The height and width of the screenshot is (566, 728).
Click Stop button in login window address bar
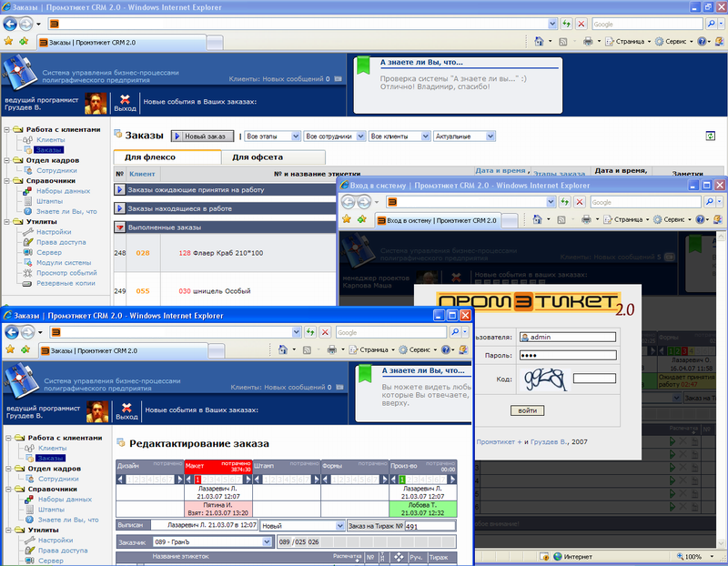[x=579, y=202]
